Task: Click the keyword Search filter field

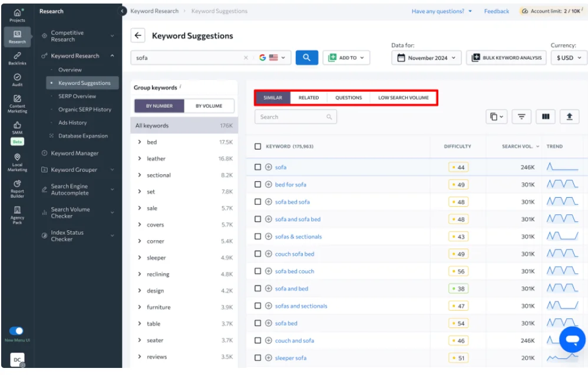Action: click(x=296, y=117)
